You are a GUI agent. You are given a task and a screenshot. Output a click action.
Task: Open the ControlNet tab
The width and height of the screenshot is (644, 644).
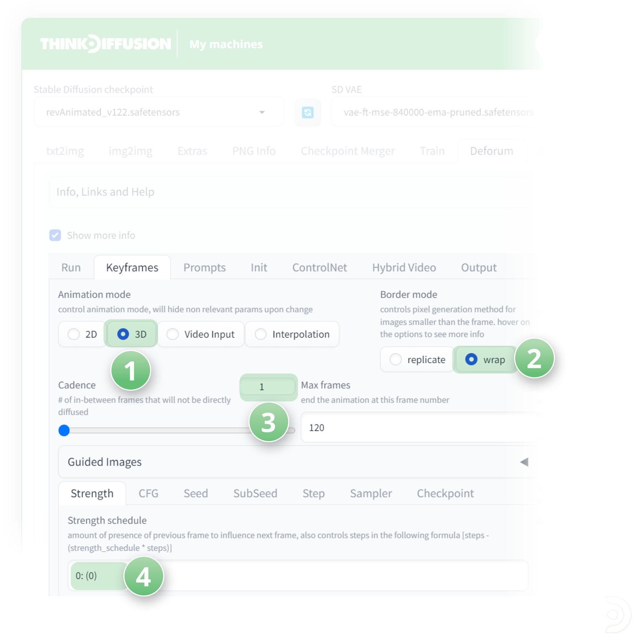[x=319, y=267]
